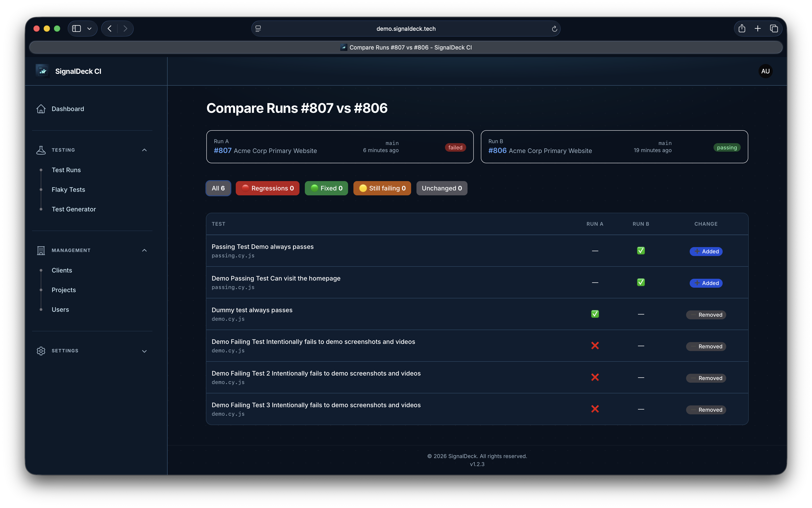Click red X for Demo Failing Test 2
This screenshot has width=812, height=508.
(x=595, y=377)
